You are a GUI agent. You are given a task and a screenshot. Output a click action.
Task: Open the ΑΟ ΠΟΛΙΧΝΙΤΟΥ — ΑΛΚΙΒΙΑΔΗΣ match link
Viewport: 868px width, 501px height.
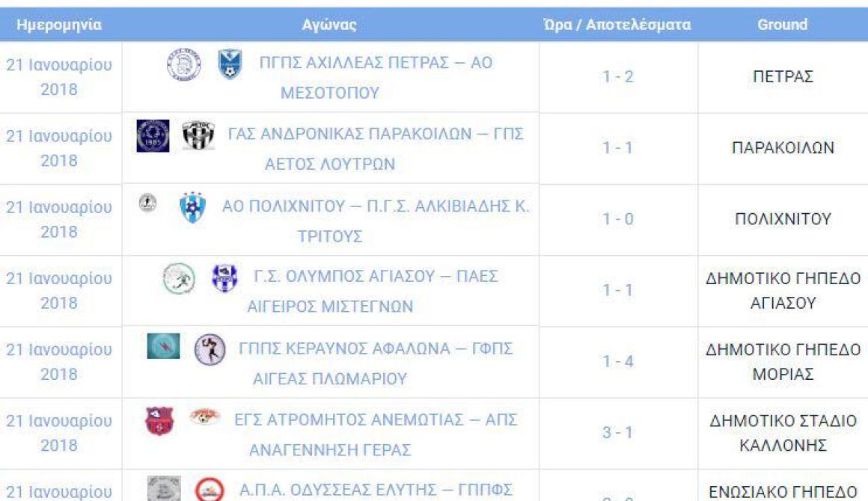coord(376,221)
